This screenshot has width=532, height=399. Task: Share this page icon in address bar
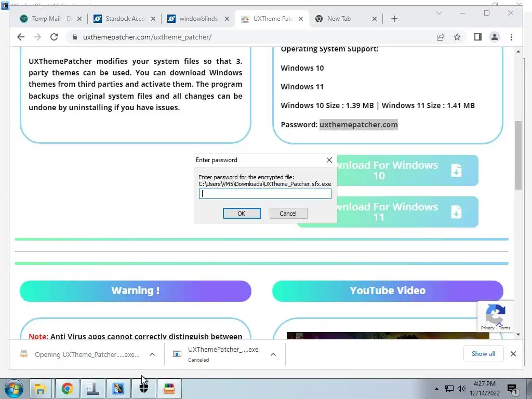coord(441,37)
